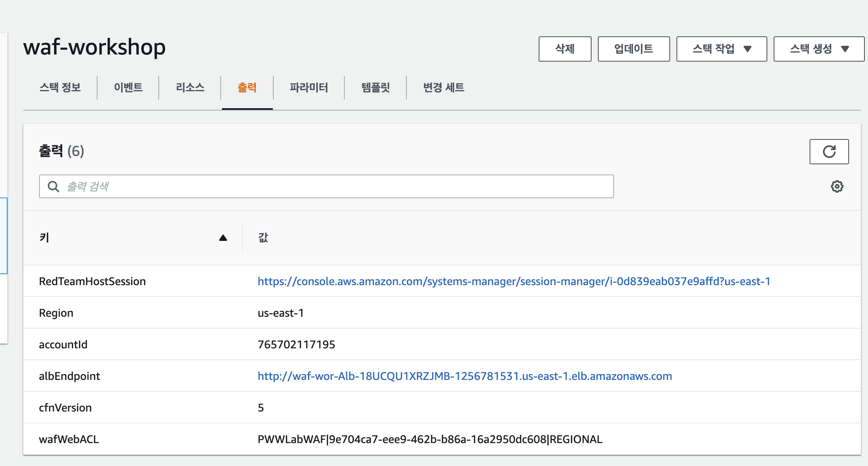Image resolution: width=868 pixels, height=466 pixels.
Task: Click the 값 column header
Action: point(263,238)
